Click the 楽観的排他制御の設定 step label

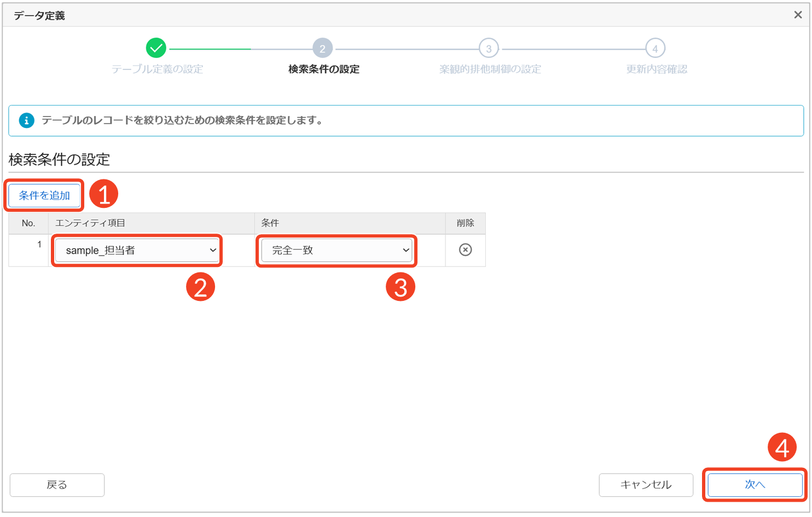coord(490,69)
